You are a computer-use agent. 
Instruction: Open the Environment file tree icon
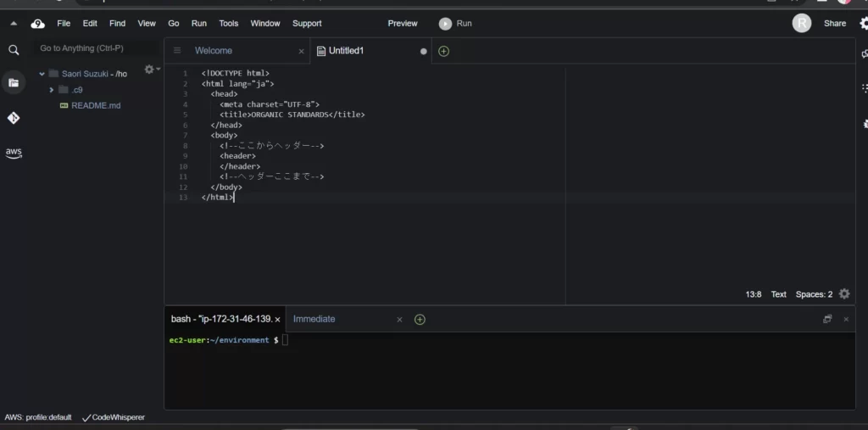coord(14,83)
